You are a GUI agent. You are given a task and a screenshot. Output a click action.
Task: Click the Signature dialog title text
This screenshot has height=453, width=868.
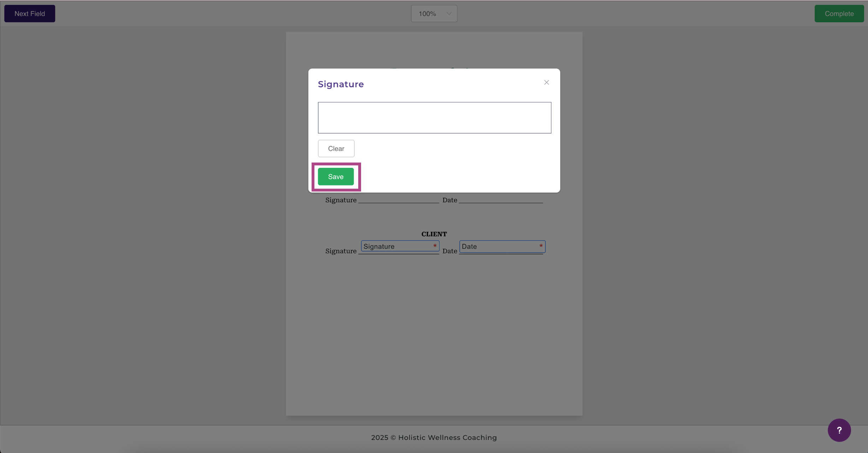pyautogui.click(x=341, y=84)
